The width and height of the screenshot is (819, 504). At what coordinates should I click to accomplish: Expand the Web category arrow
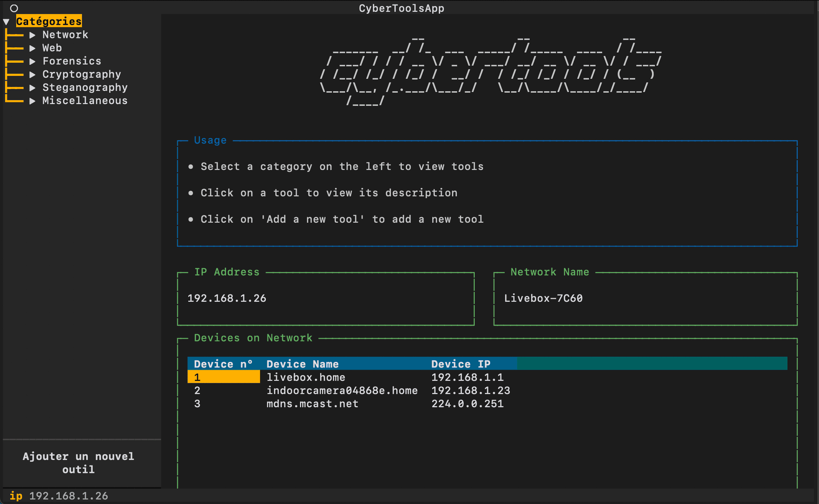point(32,48)
